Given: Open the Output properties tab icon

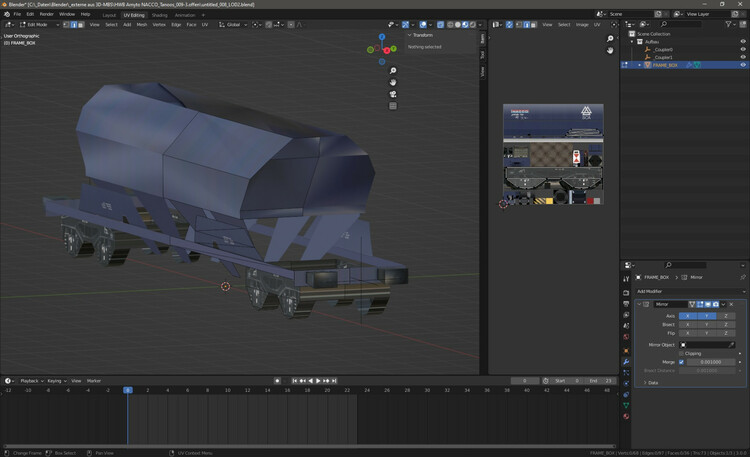Looking at the screenshot, I should pos(626,304).
